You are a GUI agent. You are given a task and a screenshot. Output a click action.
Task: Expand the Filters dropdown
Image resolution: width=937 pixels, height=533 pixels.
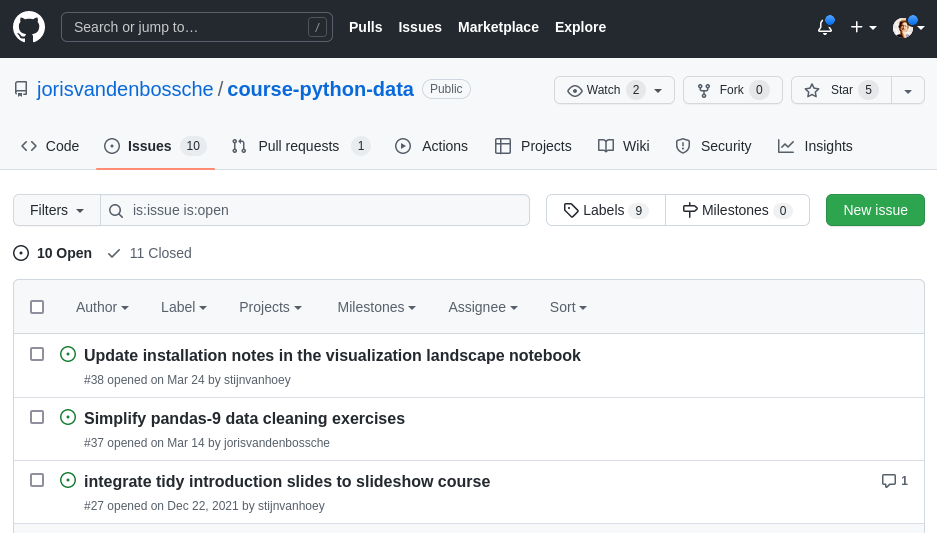(x=57, y=210)
